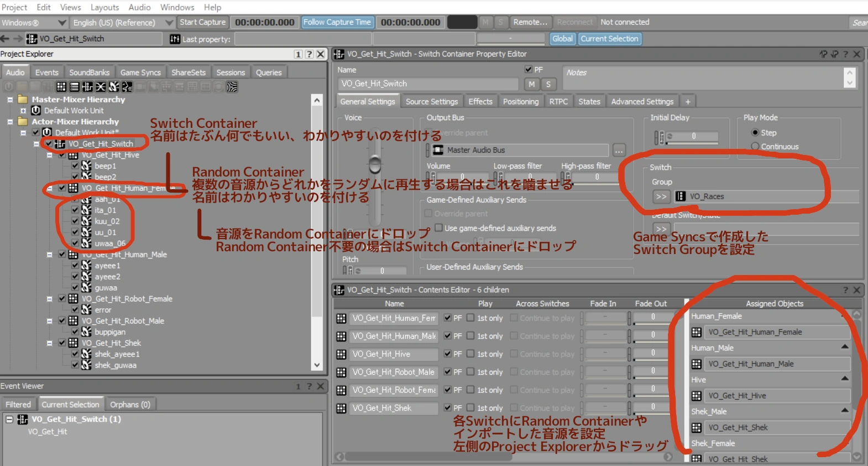Click the Start Capture button
The image size is (868, 466).
[202, 22]
